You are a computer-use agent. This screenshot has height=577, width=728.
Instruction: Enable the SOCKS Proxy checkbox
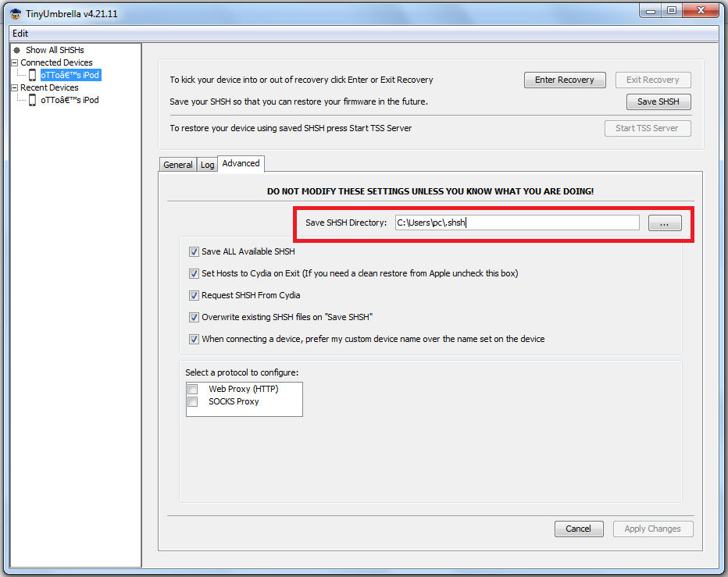click(x=193, y=401)
